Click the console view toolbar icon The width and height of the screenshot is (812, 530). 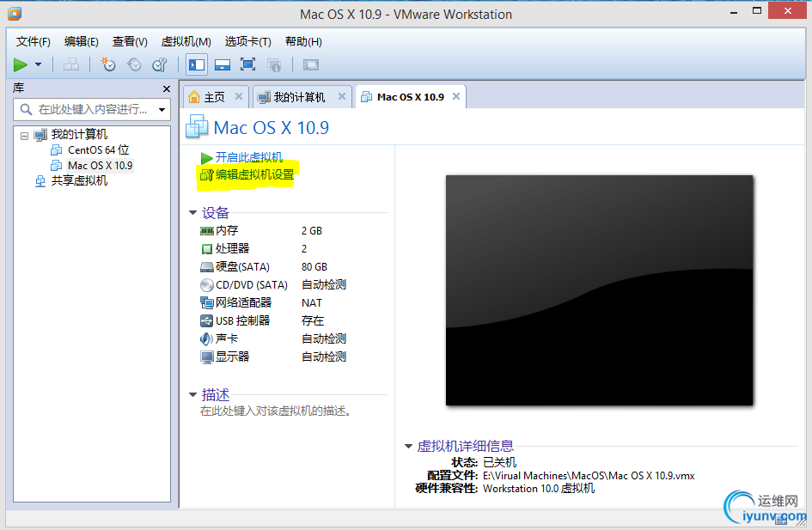(311, 64)
